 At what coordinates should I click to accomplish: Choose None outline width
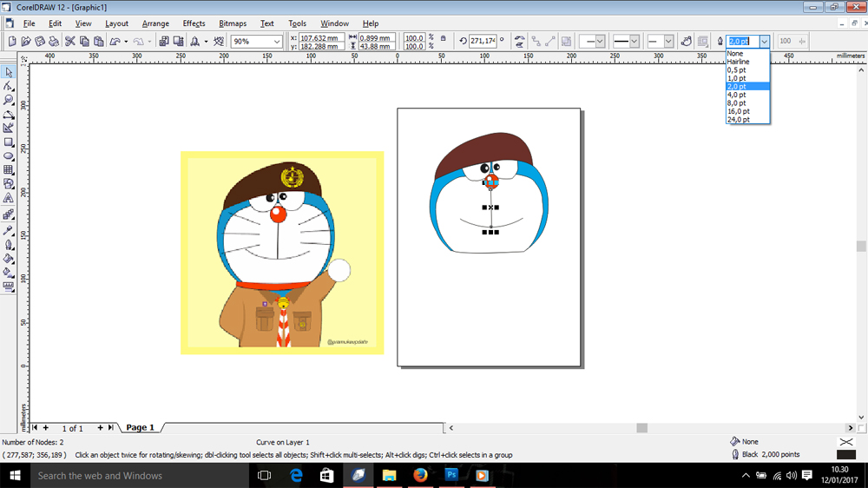pos(747,54)
